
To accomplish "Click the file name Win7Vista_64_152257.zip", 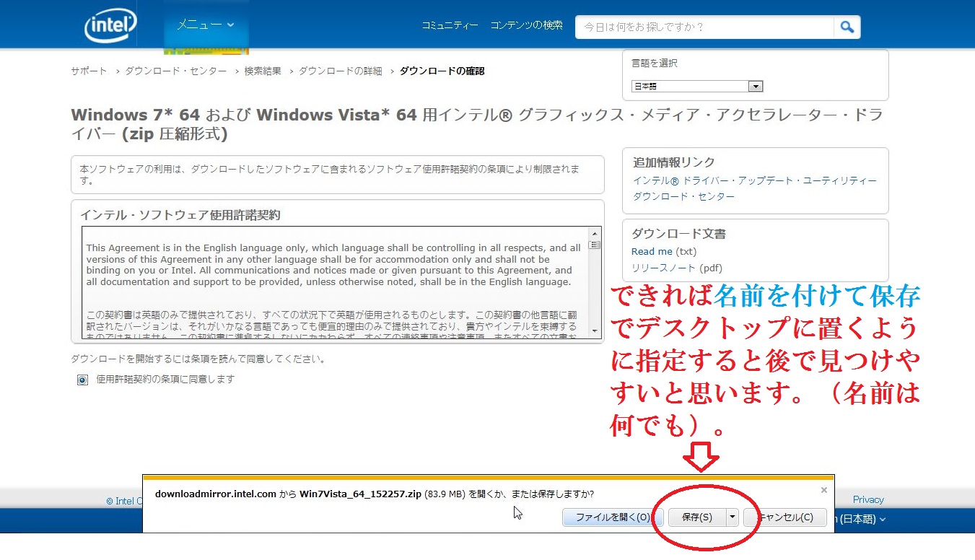I will tap(360, 494).
